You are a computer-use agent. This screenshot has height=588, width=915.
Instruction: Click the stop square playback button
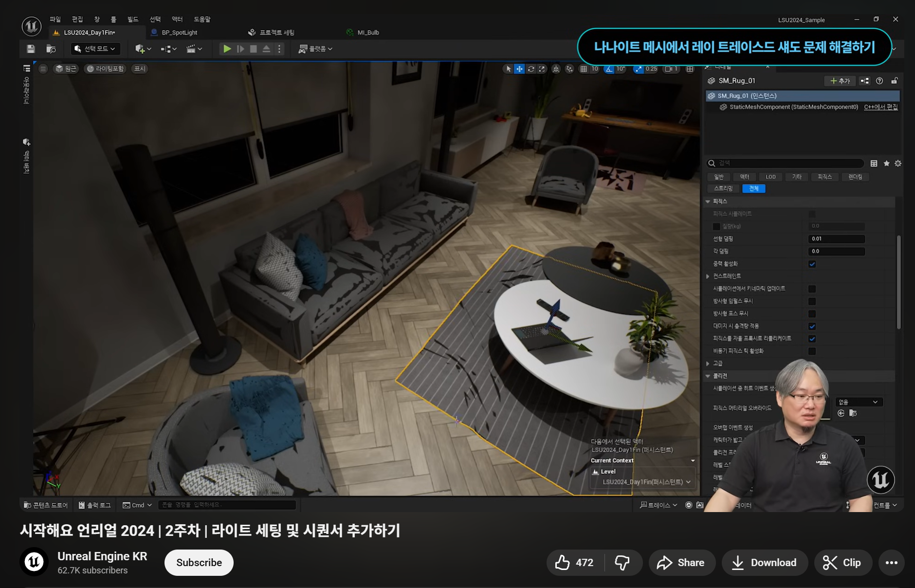point(253,49)
